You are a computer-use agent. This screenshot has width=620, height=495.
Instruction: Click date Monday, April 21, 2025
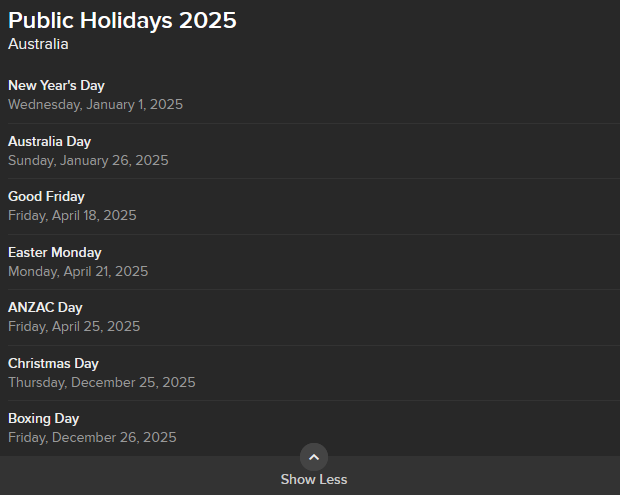point(78,271)
